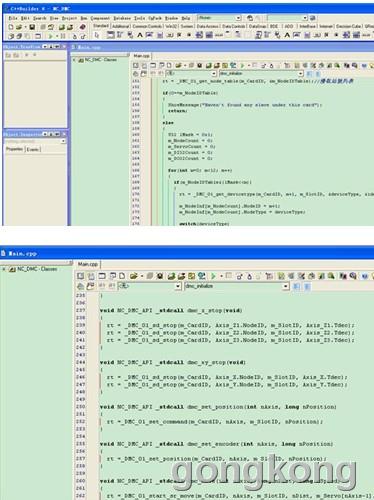Select the Additional component palette tab
The image size is (374, 500).
[121, 26]
